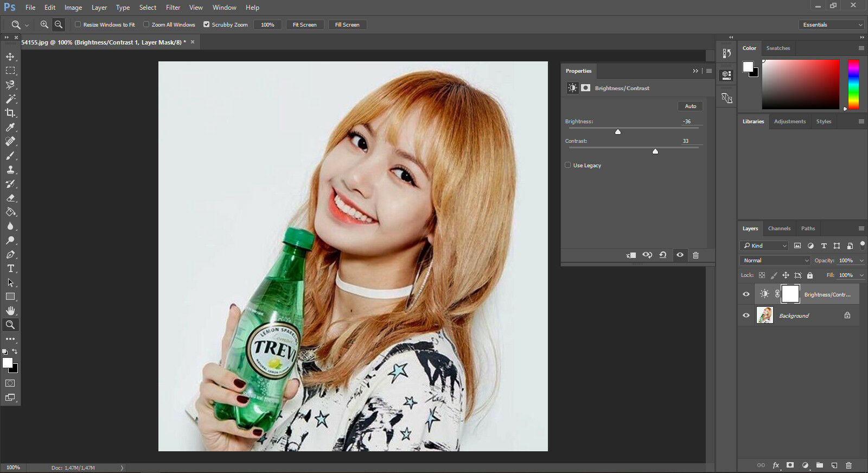Viewport: 868px width, 473px height.
Task: Select the Eyedropper tool
Action: coord(10,127)
